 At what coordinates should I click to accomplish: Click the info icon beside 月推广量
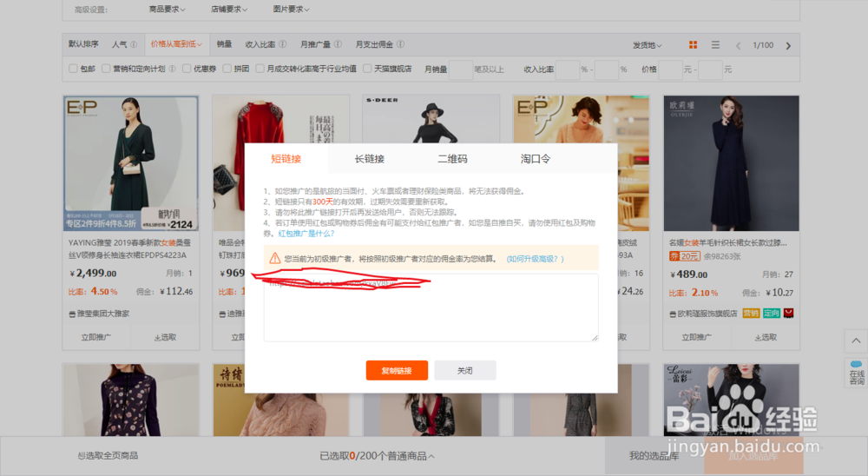(x=338, y=44)
